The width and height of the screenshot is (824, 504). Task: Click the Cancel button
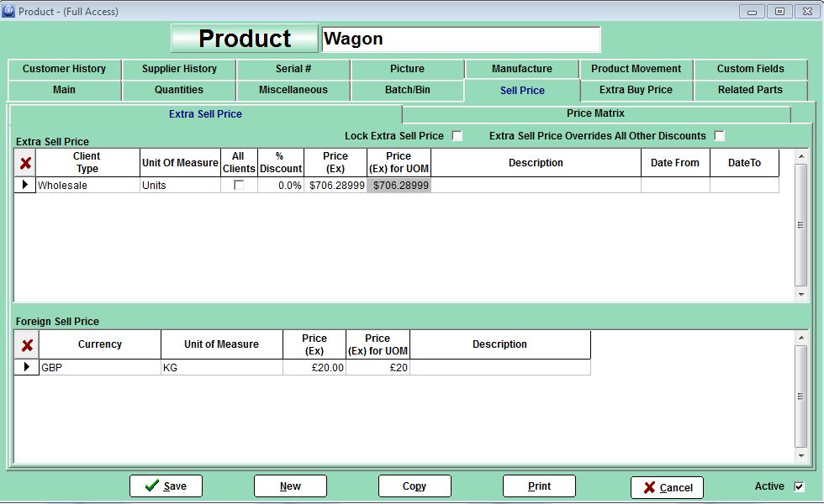pyautogui.click(x=667, y=487)
